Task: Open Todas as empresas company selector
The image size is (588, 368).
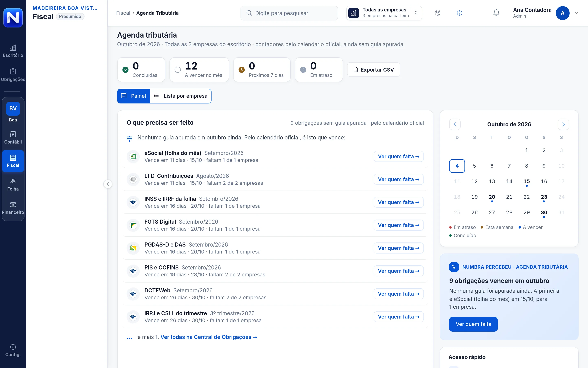Action: [384, 13]
